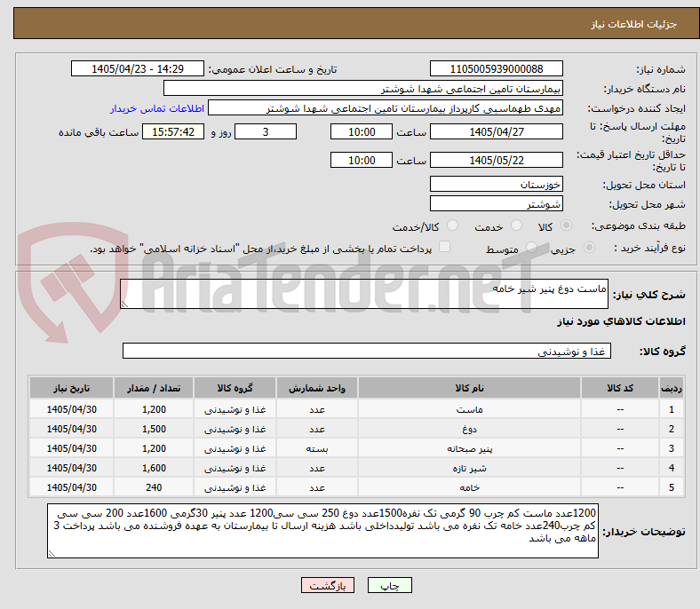700x609 pixels.
Task: Select the خدمت radio button
Action: (516, 225)
